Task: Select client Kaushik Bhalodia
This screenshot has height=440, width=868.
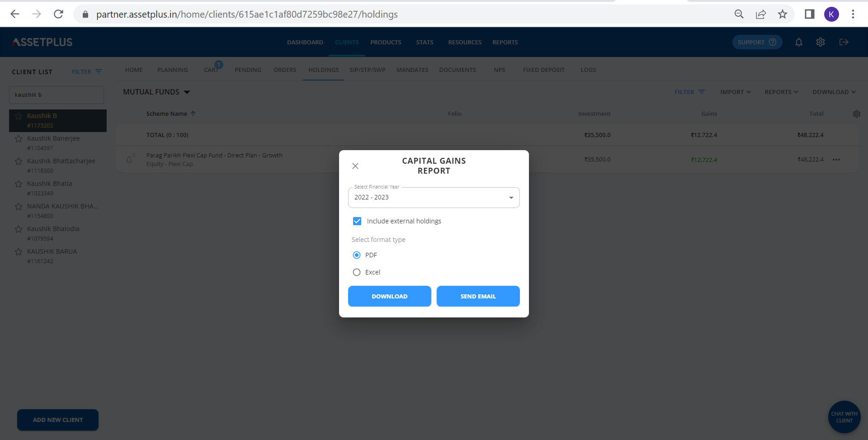Action: (x=58, y=234)
